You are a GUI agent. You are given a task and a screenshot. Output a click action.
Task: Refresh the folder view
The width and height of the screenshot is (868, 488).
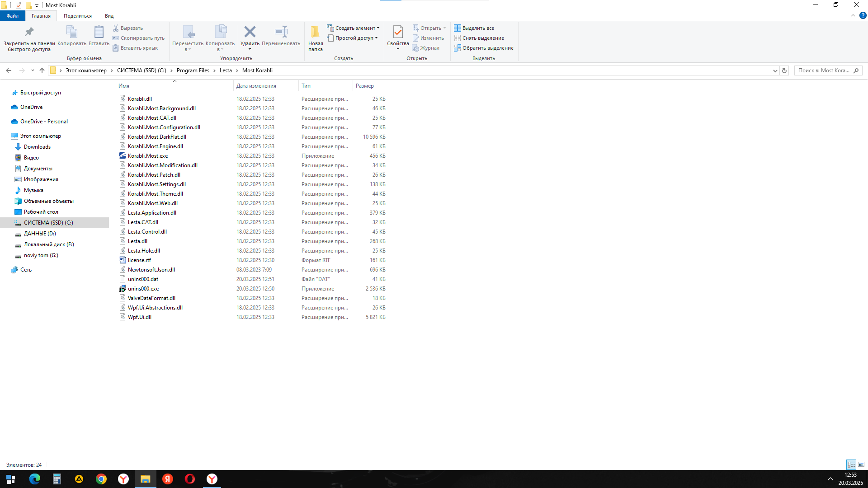pos(784,70)
